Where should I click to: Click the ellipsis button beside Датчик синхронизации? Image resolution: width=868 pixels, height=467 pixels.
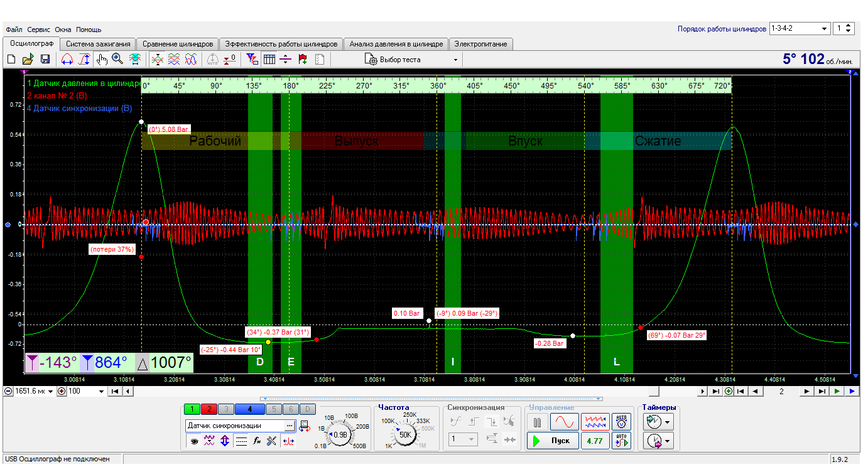coord(289,426)
